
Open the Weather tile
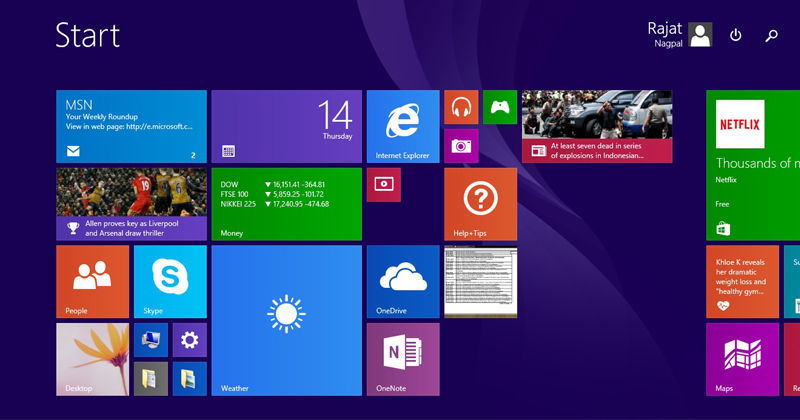pos(286,320)
